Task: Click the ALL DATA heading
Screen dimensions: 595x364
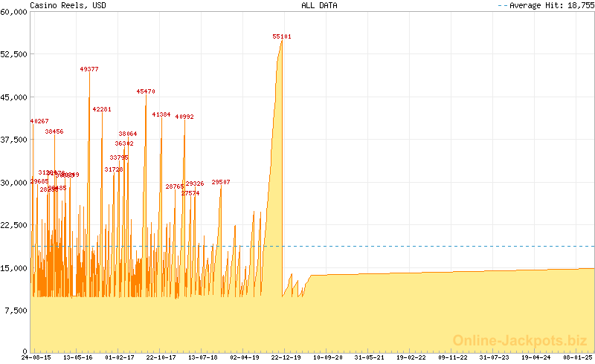Action: pyautogui.click(x=319, y=5)
